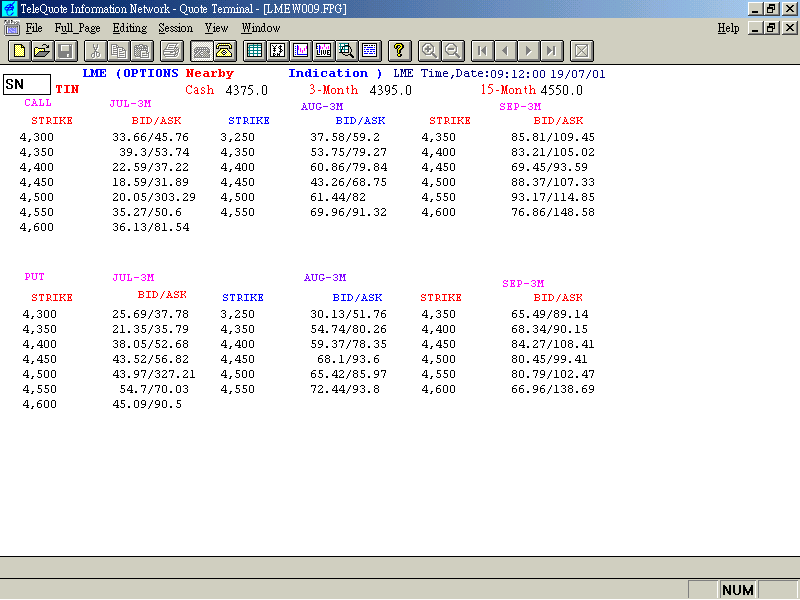
Task: Go to the next page
Action: pos(529,51)
